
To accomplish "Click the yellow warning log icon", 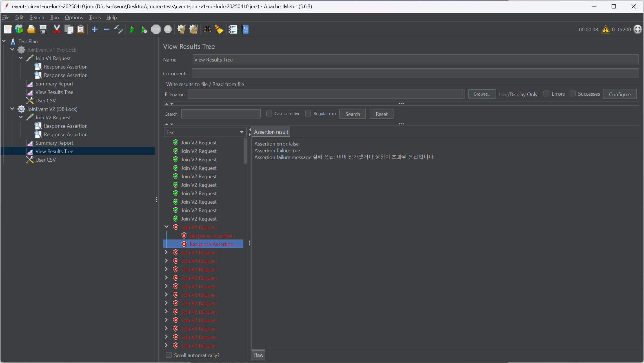I will [x=605, y=29].
